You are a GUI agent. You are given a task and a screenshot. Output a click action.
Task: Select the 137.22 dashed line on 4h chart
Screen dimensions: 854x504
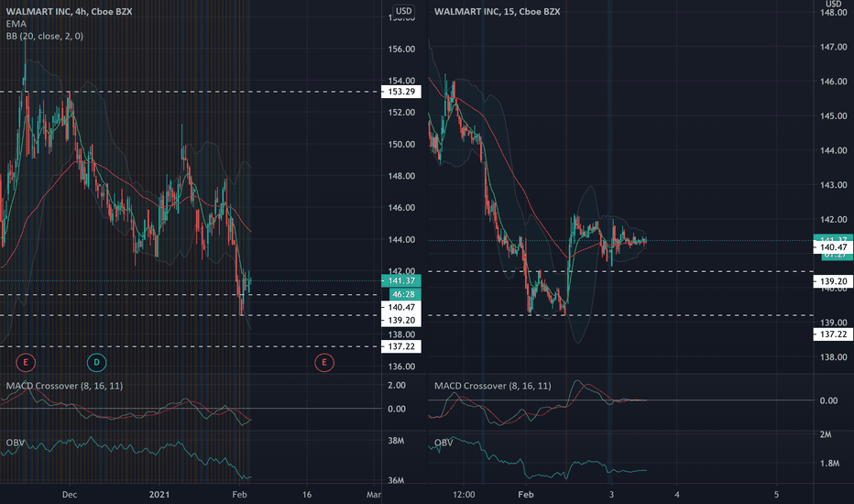pos(191,346)
